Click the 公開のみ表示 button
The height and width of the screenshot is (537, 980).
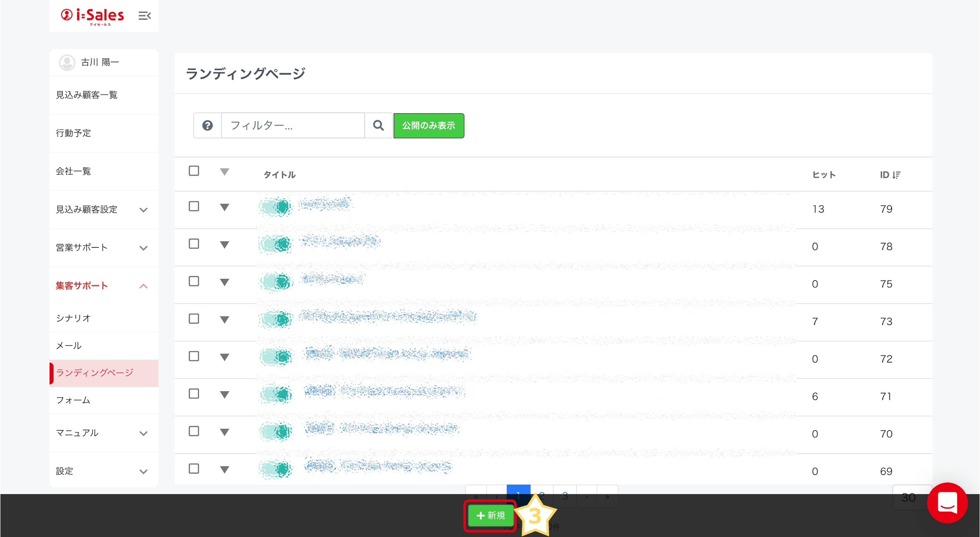(429, 126)
